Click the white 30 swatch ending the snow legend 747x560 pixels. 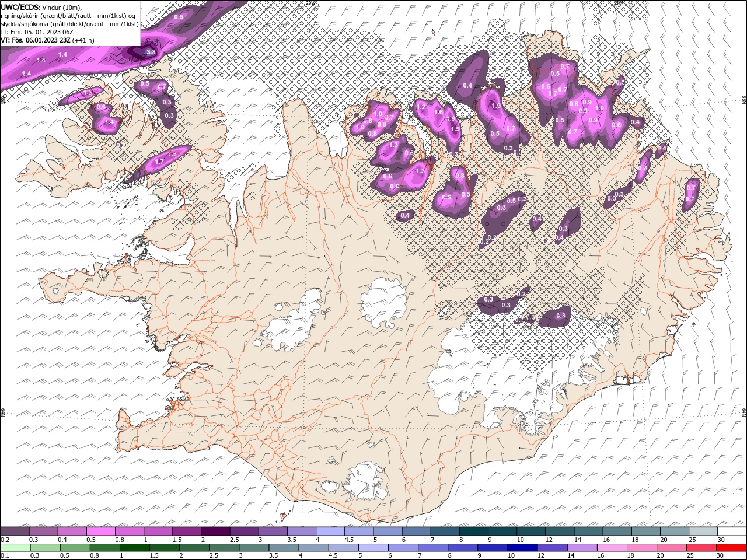732,531
